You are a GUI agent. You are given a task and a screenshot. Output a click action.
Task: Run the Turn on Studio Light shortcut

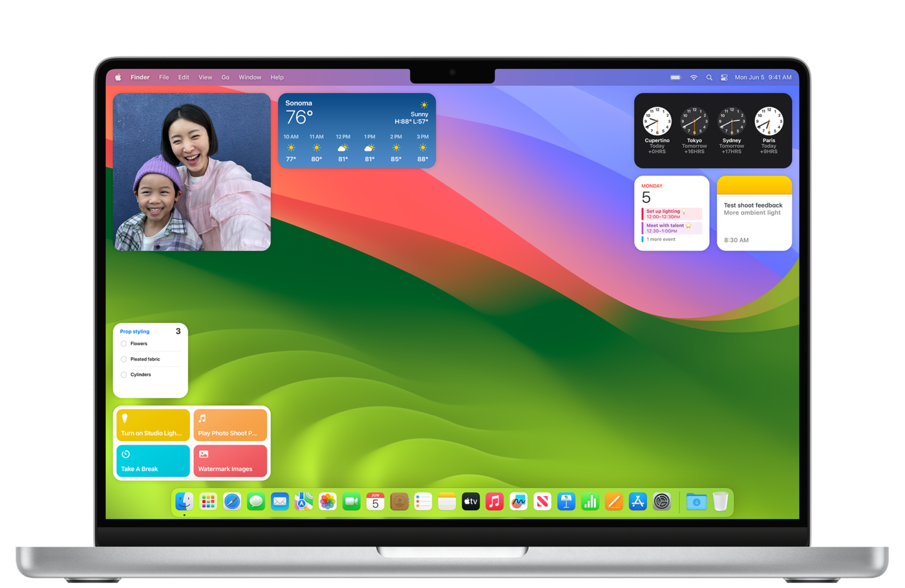(x=153, y=425)
